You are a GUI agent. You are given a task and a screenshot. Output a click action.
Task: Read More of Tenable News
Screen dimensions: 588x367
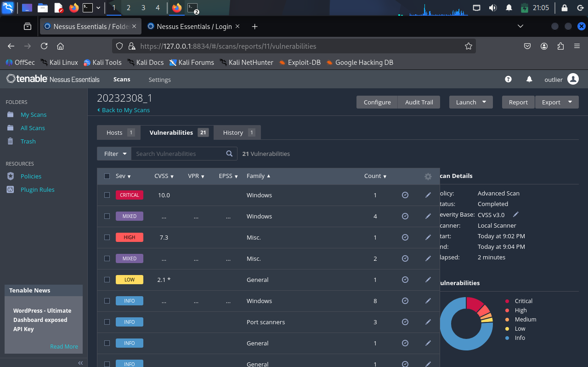(x=64, y=346)
